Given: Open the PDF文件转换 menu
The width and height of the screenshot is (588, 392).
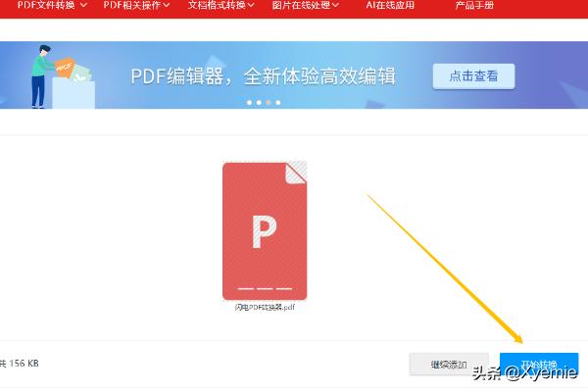Looking at the screenshot, I should click(46, 5).
